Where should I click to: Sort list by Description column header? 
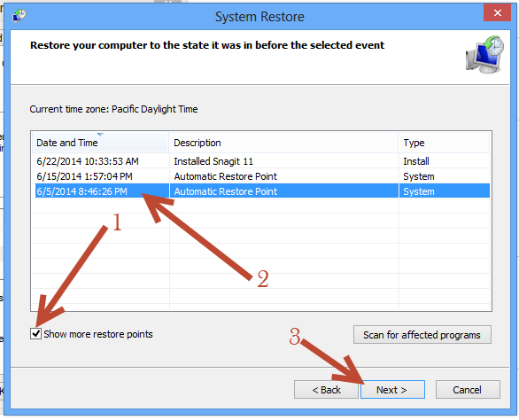(x=283, y=143)
